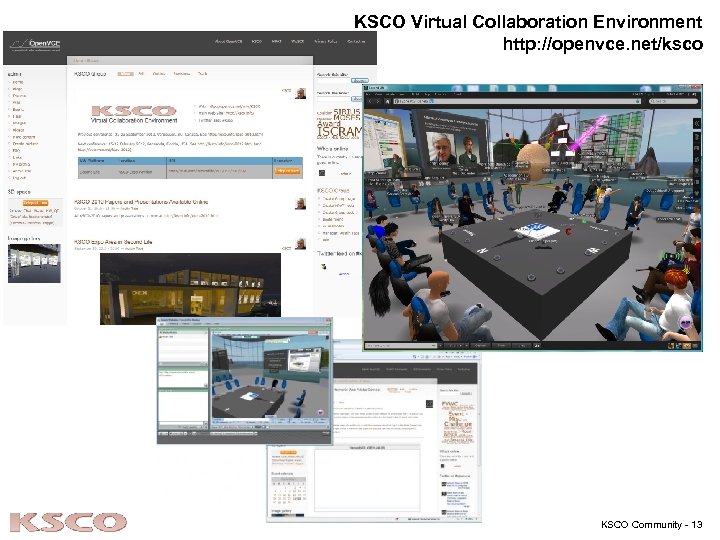Click the video screen showing the man's face

click(441, 148)
